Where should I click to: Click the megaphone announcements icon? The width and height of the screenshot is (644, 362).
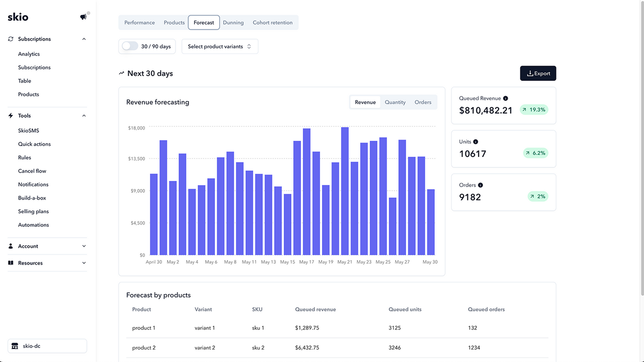[x=82, y=17]
